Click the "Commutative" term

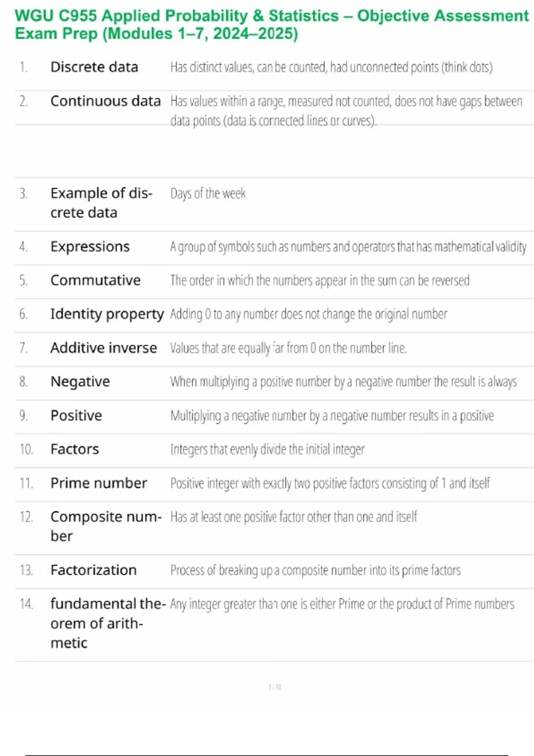[95, 281]
